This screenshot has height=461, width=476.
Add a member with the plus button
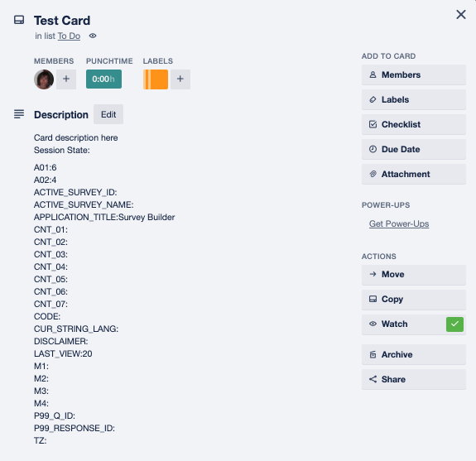66,79
